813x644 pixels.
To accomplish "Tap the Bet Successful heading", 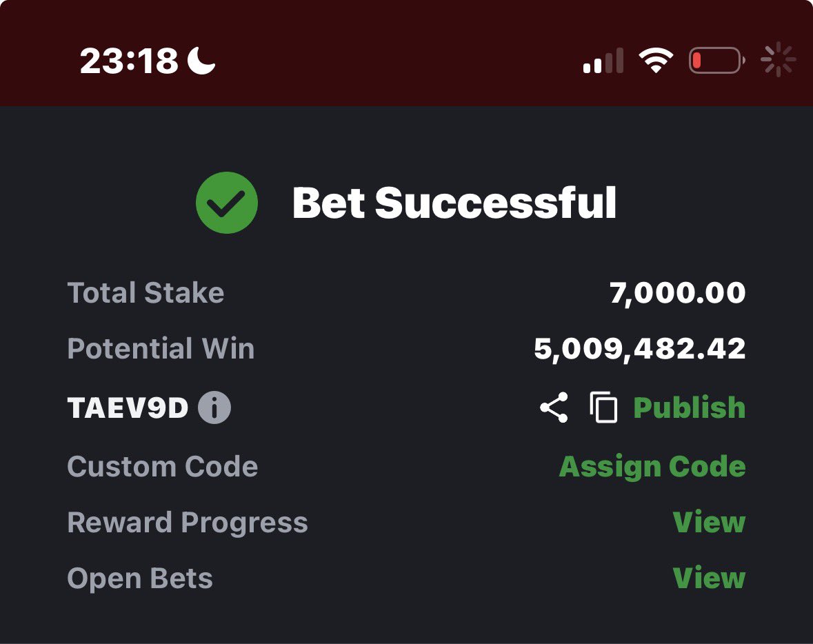I will (x=454, y=203).
